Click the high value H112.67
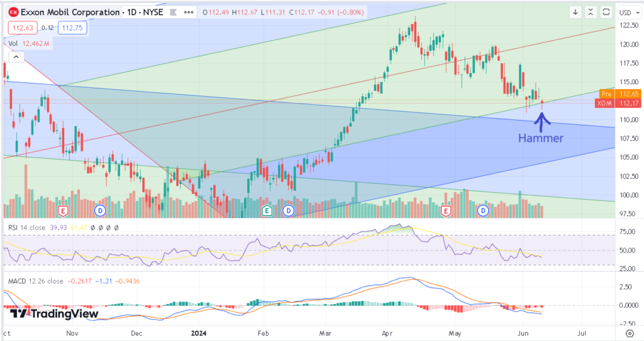The width and height of the screenshot is (644, 341). (246, 13)
